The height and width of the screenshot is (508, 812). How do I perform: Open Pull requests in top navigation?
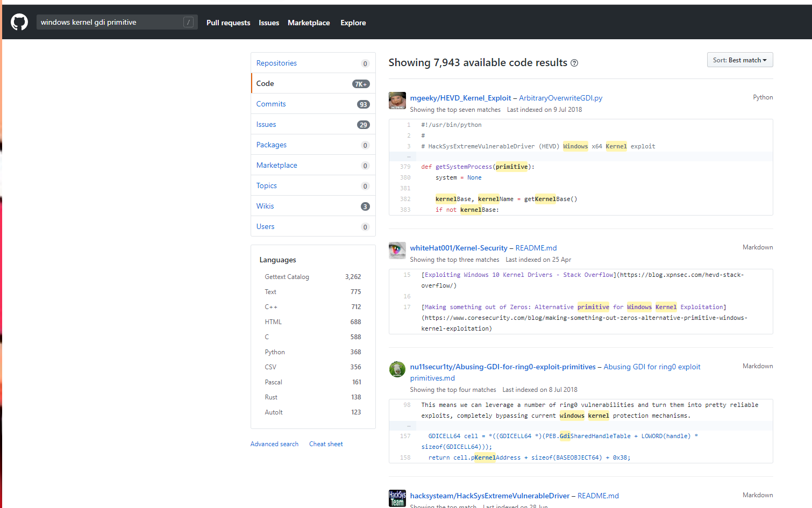point(228,23)
